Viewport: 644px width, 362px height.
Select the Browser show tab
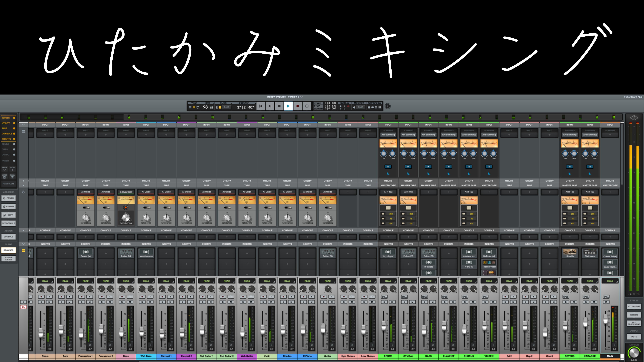pos(9,250)
